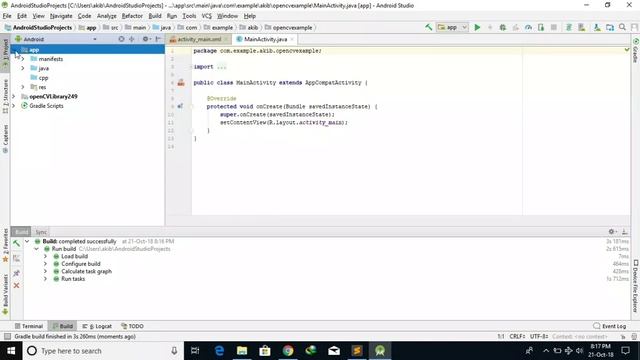The image size is (640, 360).
Task: Open Device File Explorer side tab
Action: coord(636,286)
